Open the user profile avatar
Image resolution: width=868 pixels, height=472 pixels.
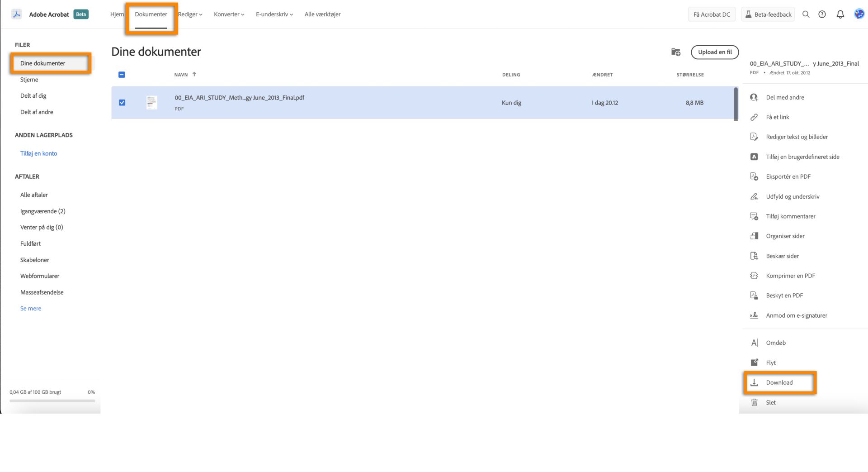[x=859, y=14]
